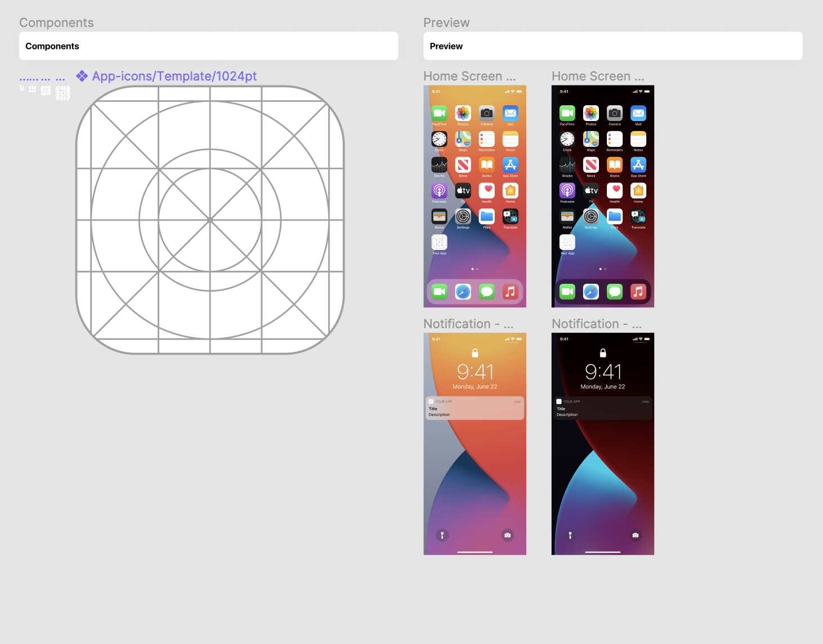Select the large 1024pt icon grid template
The height and width of the screenshot is (644, 823).
[209, 220]
